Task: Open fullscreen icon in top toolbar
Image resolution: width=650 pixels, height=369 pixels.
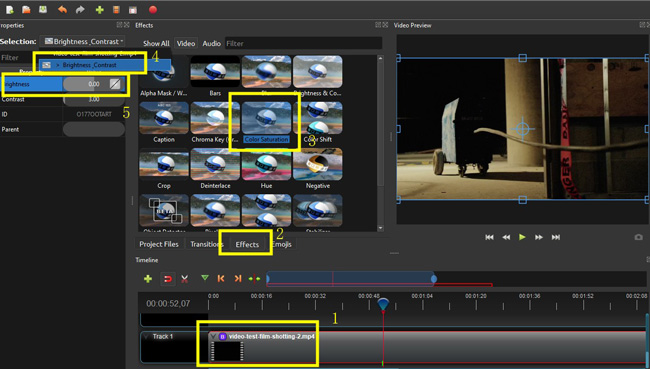Action: 133,10
